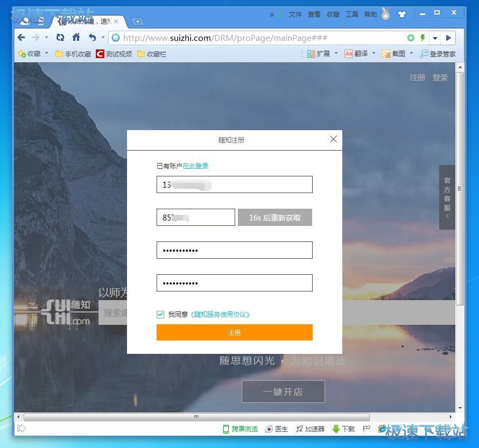The height and width of the screenshot is (448, 479).
Task: Close the current browser tab
Action: pos(116,22)
